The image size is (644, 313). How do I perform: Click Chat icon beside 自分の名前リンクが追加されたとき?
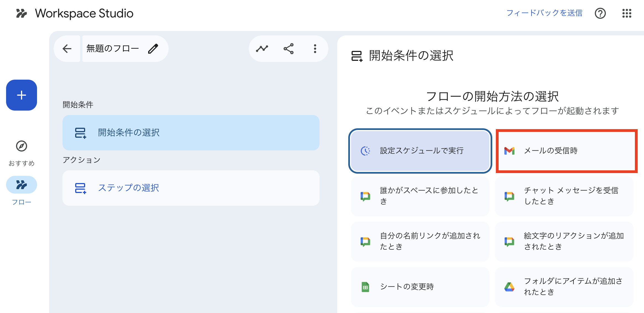[x=365, y=241]
